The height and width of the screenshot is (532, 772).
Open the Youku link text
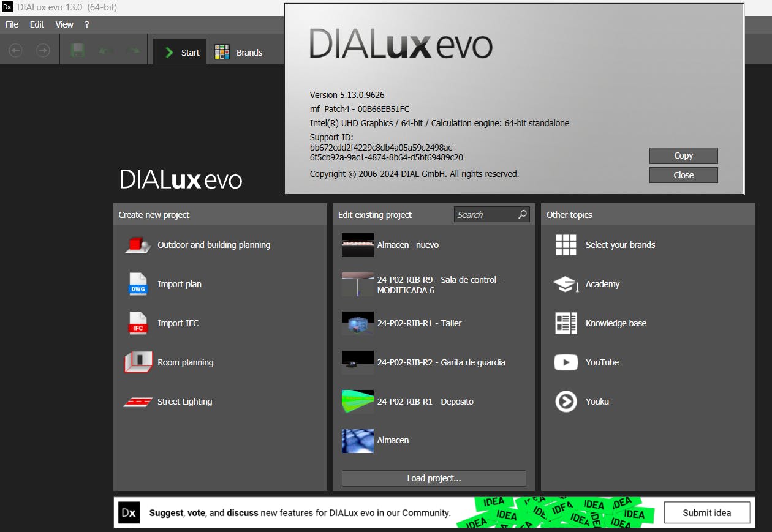pyautogui.click(x=597, y=402)
